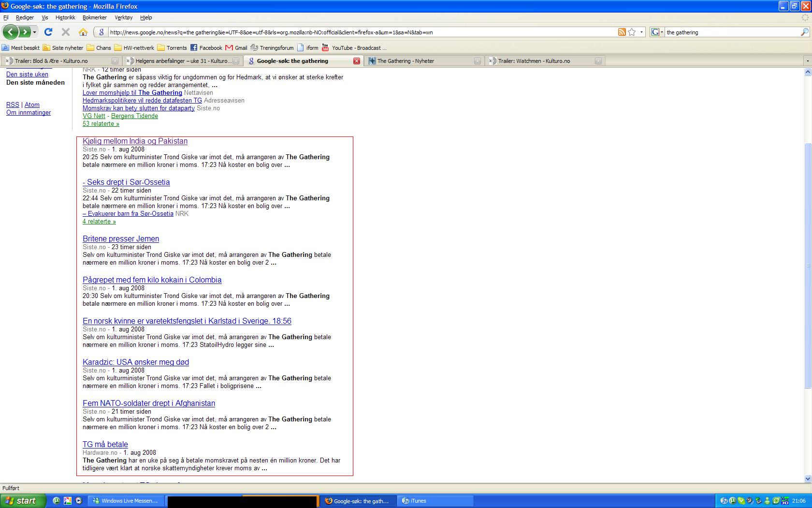Go to the Home page icon
Viewport: 812px width, 508px height.
83,32
